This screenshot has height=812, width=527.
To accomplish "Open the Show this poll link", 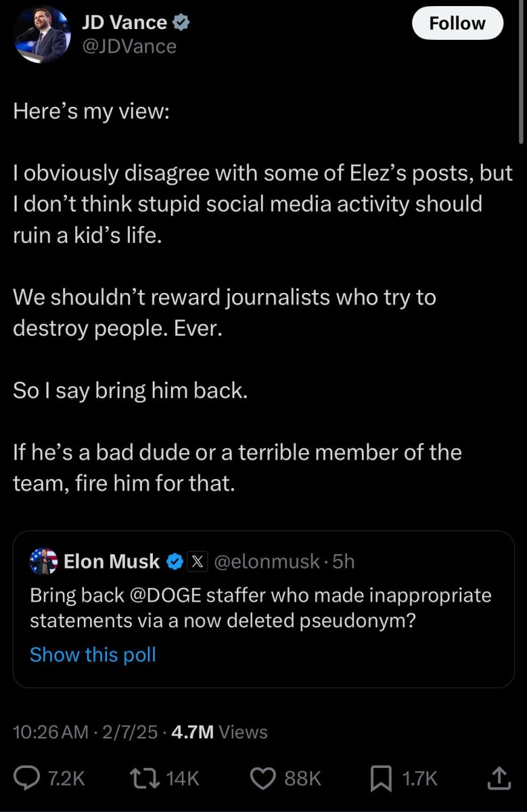I will coord(93,654).
